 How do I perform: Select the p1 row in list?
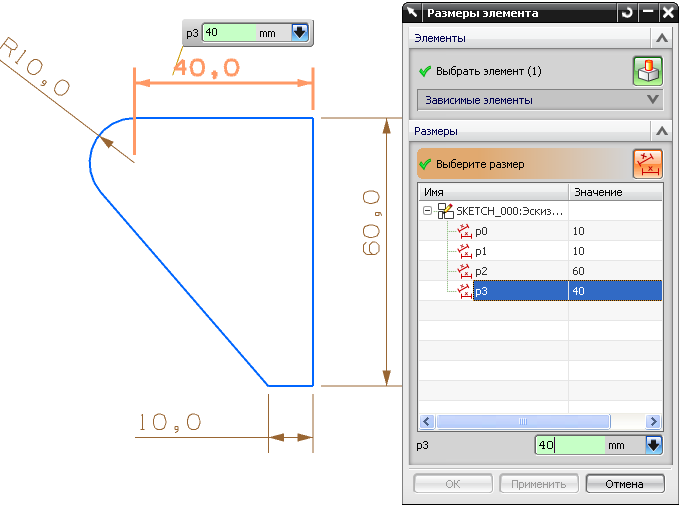[540, 251]
